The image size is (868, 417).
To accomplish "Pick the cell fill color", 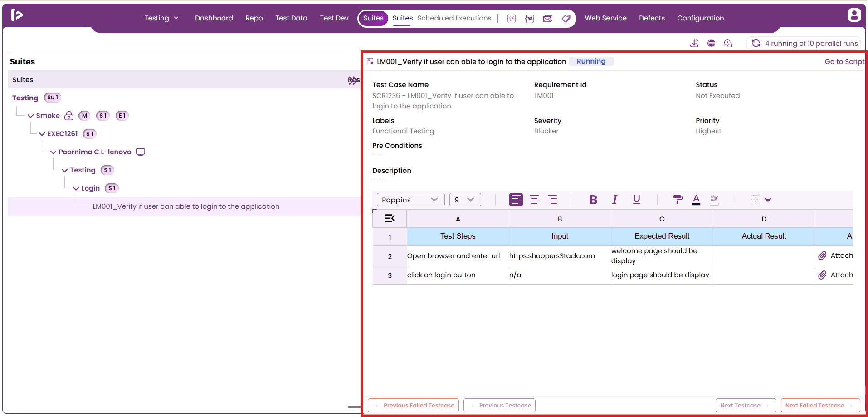I will [714, 200].
